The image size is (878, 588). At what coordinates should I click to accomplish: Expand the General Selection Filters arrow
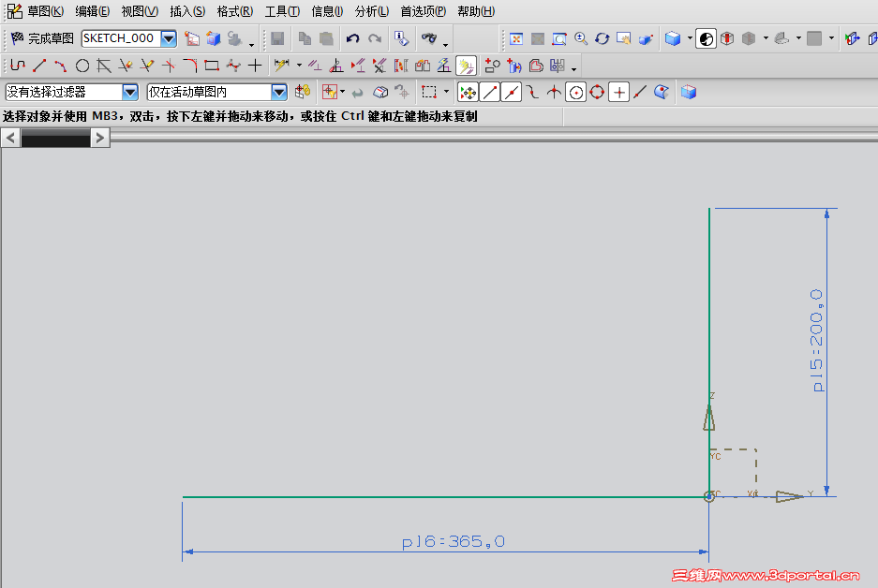(x=343, y=93)
